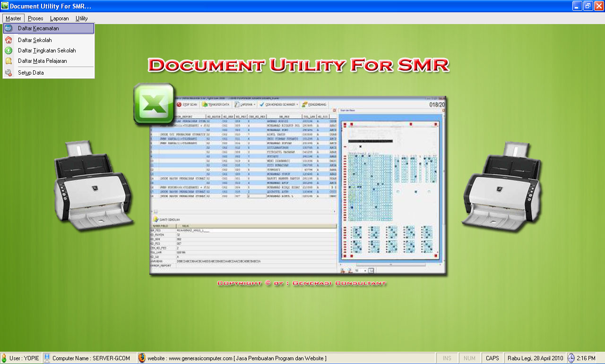This screenshot has height=364, width=605.
Task: Click the green Excel logo icon
Action: click(x=154, y=104)
